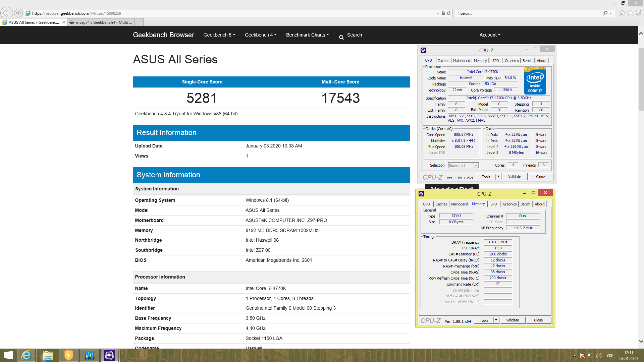Image resolution: width=644 pixels, height=362 pixels.
Task: Open browser settings gear icon
Action: [x=639, y=13]
